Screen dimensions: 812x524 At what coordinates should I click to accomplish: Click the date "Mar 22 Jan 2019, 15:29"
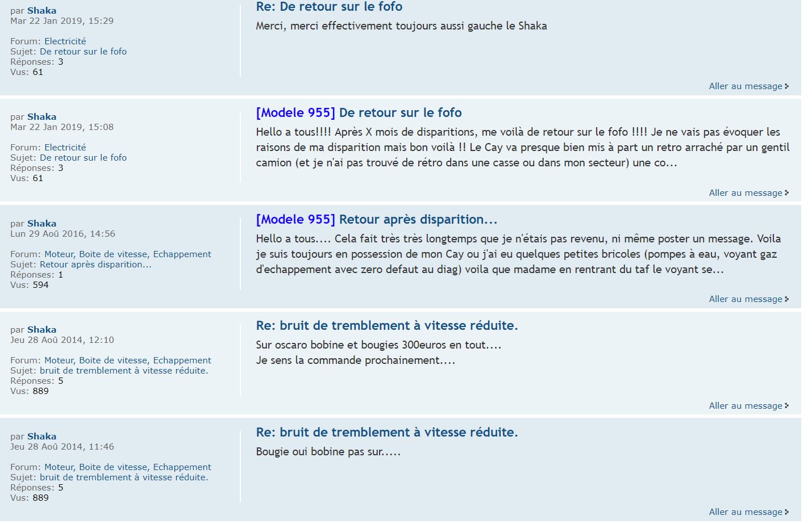click(62, 21)
